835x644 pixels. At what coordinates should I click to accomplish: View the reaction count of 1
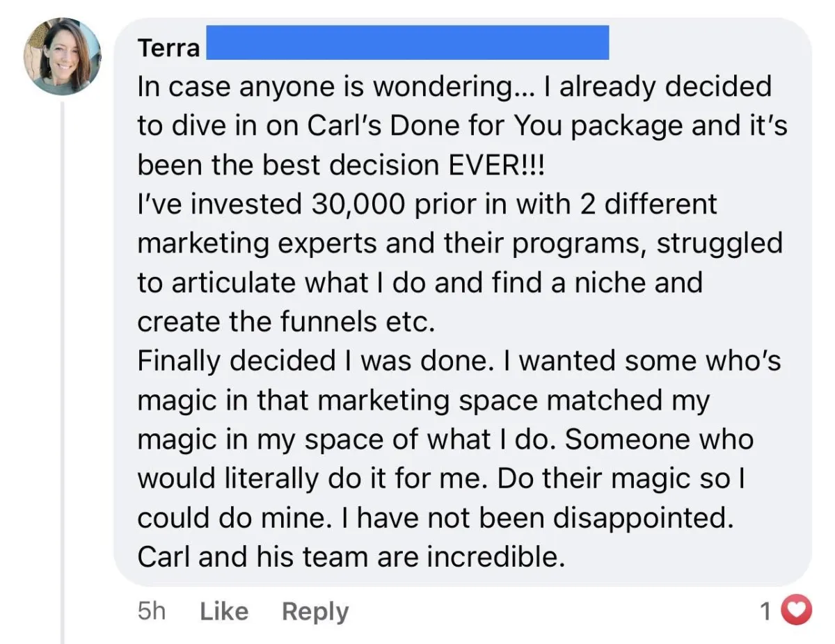pyautogui.click(x=765, y=611)
